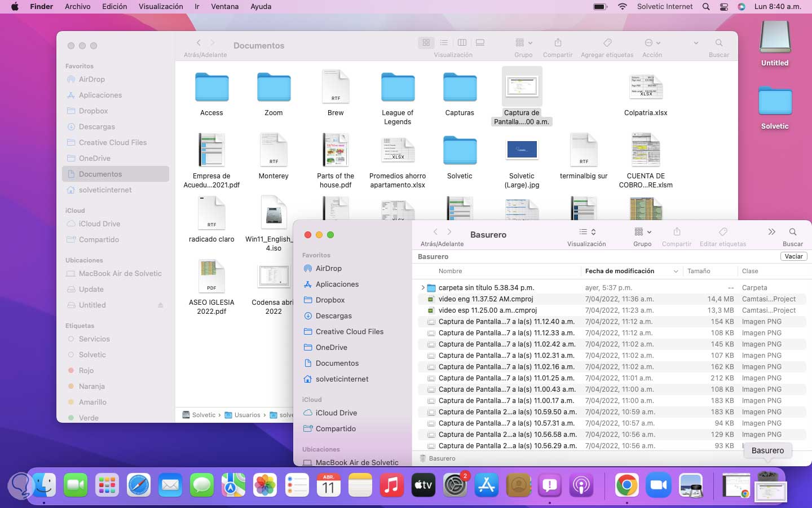
Task: Click the Nombre column header
Action: tap(451, 271)
